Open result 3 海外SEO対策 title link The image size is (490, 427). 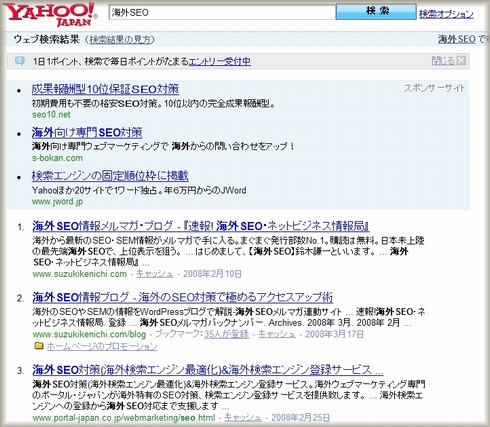coord(208,370)
